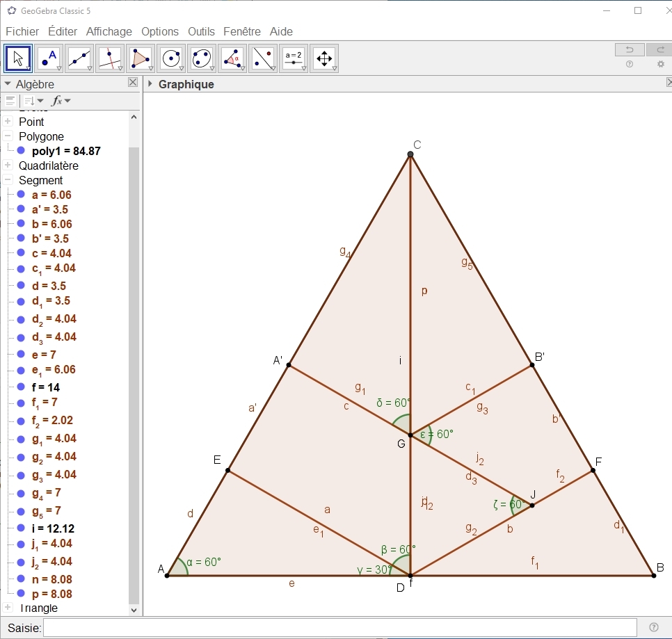Click the Undo button
Image resolution: width=672 pixels, height=639 pixels.
629,49
